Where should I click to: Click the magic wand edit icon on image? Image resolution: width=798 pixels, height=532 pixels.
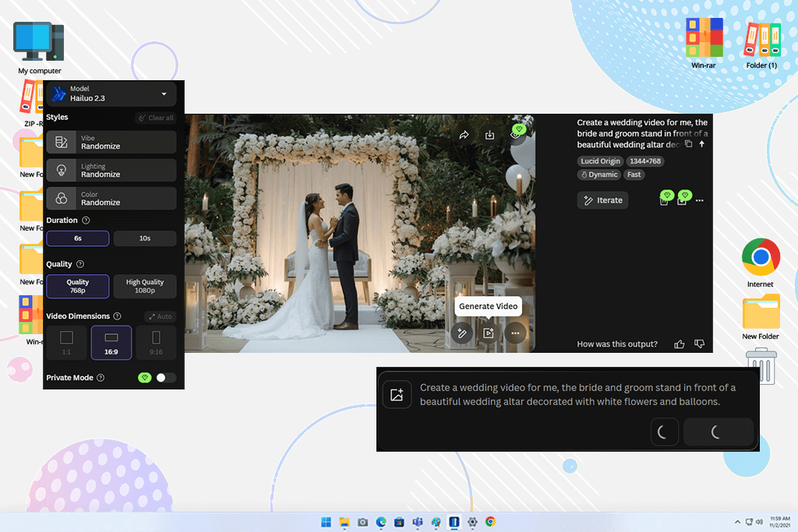point(461,333)
